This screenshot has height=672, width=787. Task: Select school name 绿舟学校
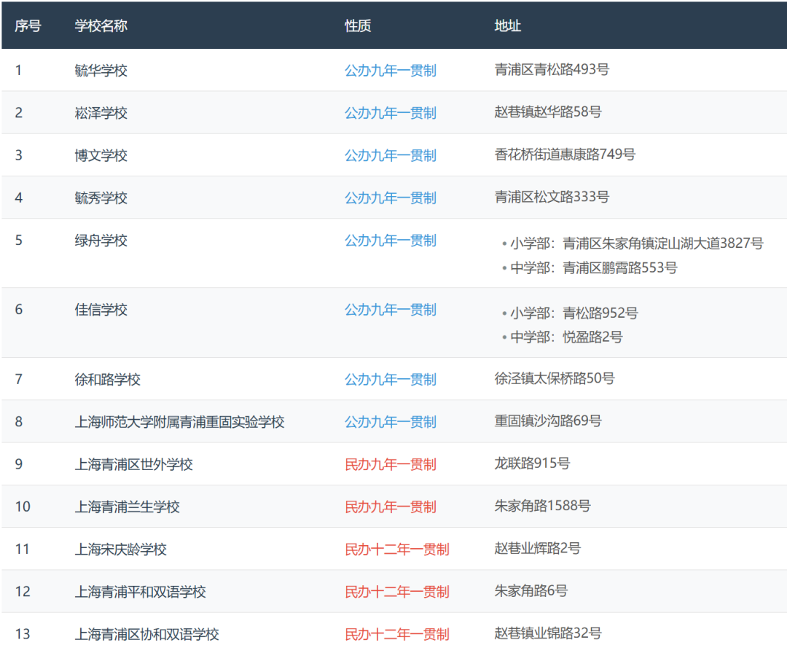pyautogui.click(x=101, y=241)
